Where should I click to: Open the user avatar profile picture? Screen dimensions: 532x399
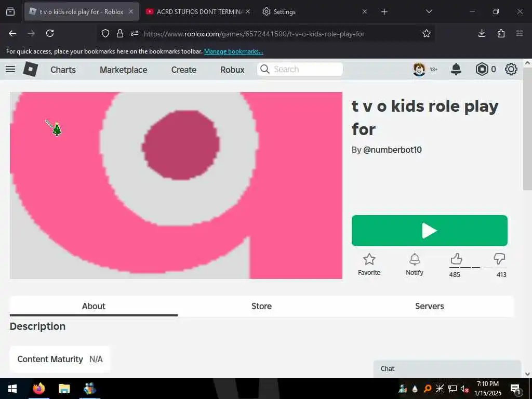tap(419, 69)
